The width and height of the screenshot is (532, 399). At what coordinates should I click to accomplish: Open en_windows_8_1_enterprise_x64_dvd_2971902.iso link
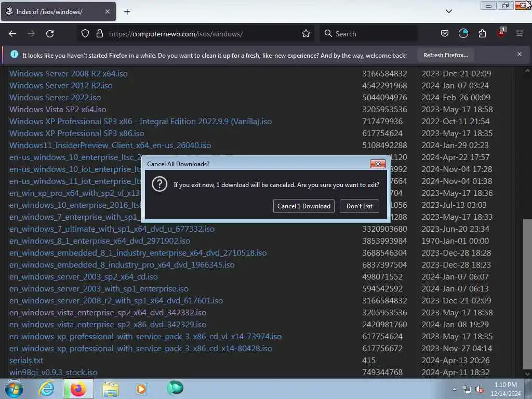(100, 241)
